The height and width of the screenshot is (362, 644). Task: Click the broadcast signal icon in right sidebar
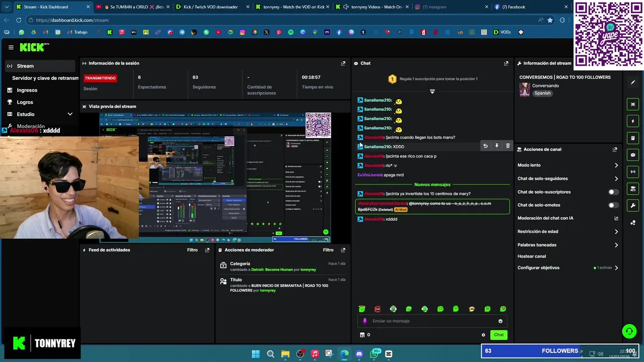[633, 171]
